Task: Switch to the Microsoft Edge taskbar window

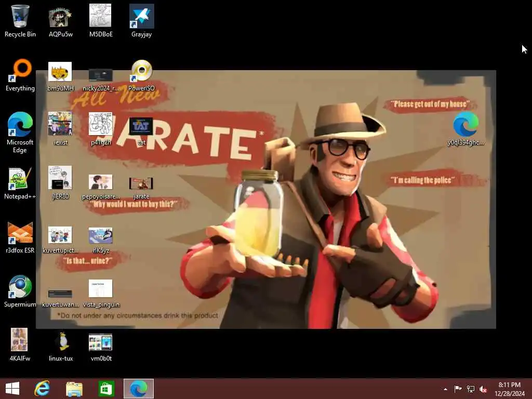Action: coord(139,389)
